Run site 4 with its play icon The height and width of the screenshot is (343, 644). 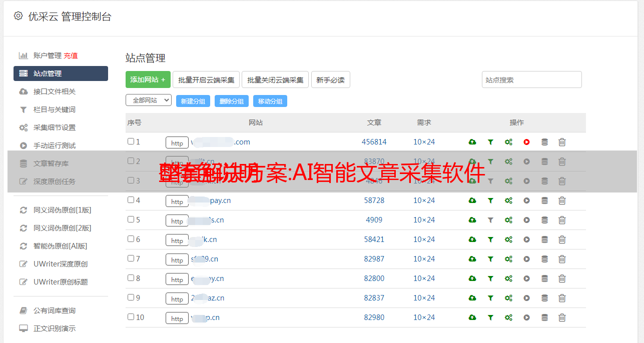pos(526,200)
